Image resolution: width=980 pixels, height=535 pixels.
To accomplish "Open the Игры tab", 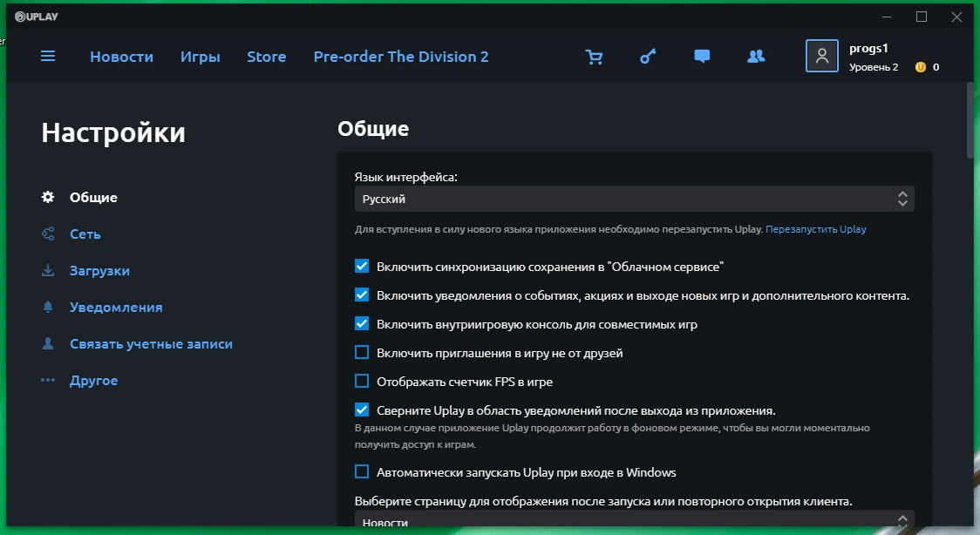I will coord(201,57).
